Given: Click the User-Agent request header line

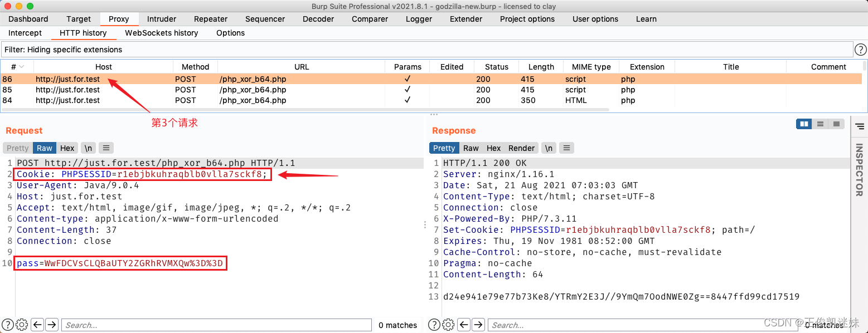Looking at the screenshot, I should 77,185.
